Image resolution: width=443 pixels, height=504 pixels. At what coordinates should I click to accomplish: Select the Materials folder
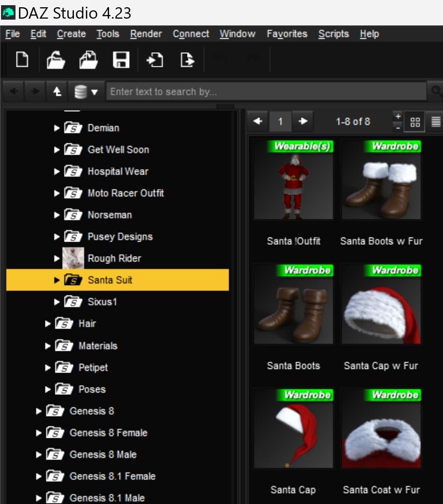point(98,346)
